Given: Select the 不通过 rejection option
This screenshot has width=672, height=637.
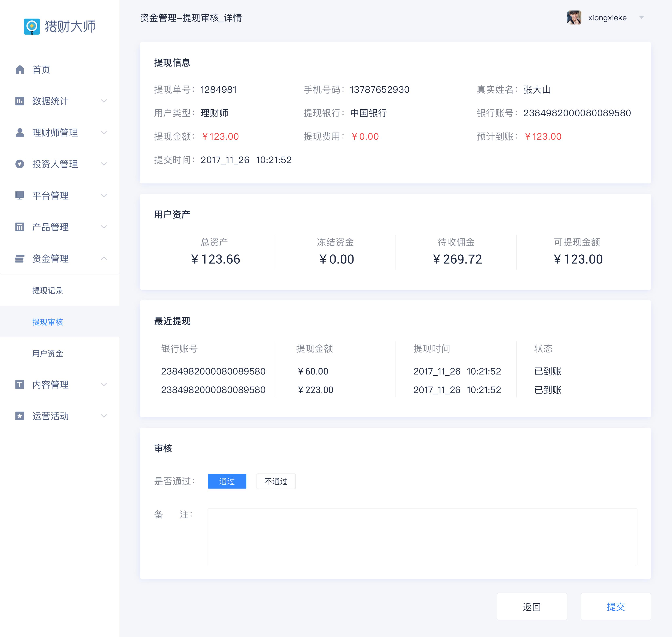Looking at the screenshot, I should (x=276, y=481).
